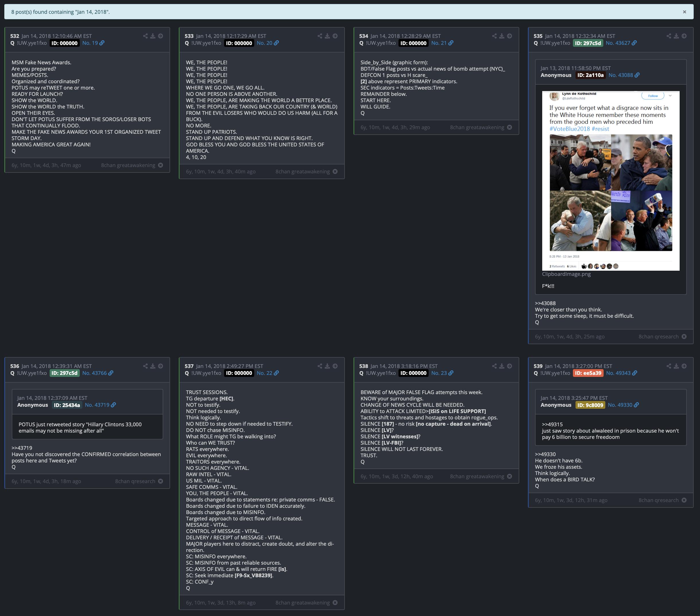Download post 537
This screenshot has height=616, width=700.
(x=327, y=366)
